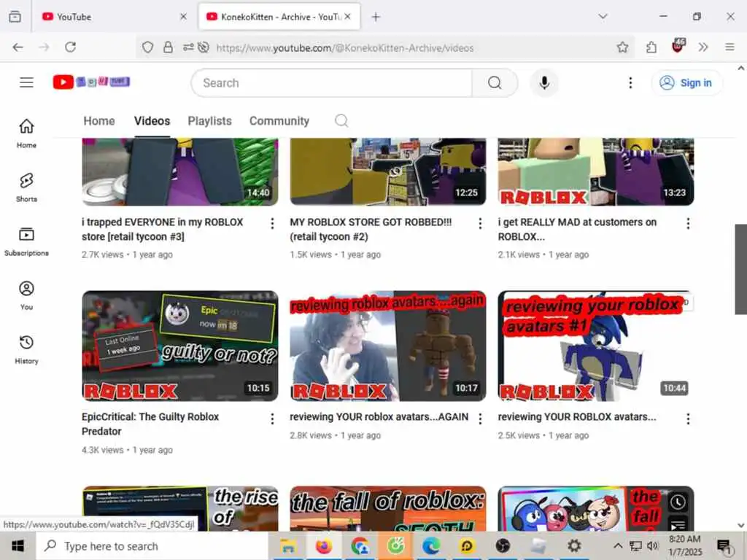
Task: Open File Explorer from the taskbar
Action: pyautogui.click(x=288, y=545)
